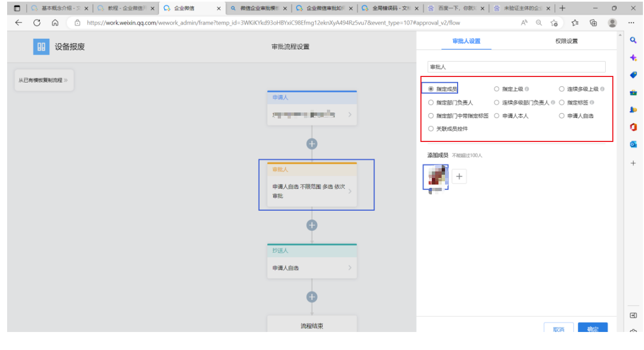Select the 指定成员 radio option

[x=431, y=89]
